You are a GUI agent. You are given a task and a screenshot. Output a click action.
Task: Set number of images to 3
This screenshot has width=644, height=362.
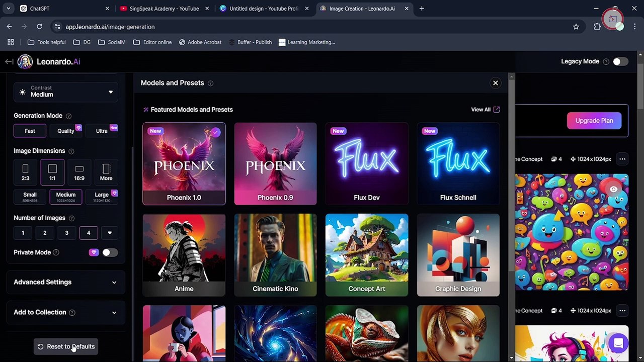coord(66,233)
